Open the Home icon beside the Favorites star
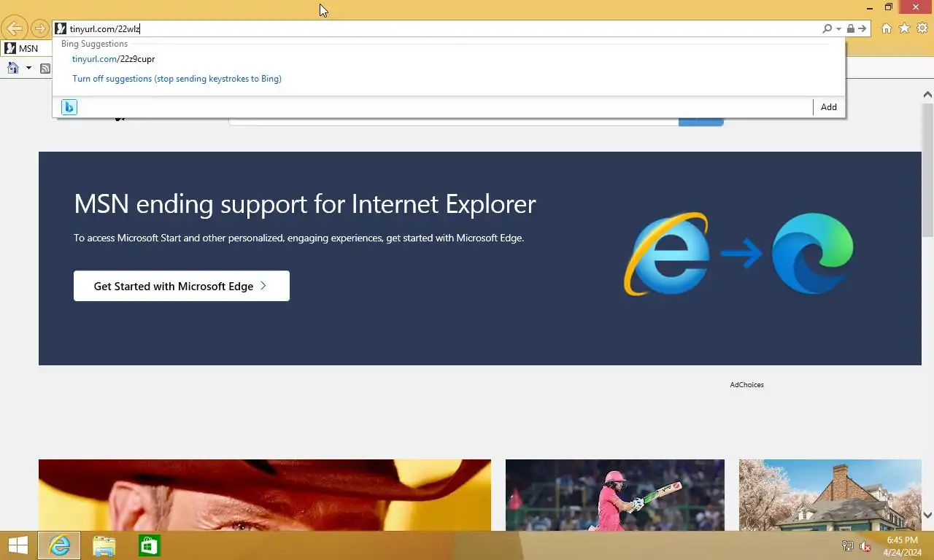 887,28
